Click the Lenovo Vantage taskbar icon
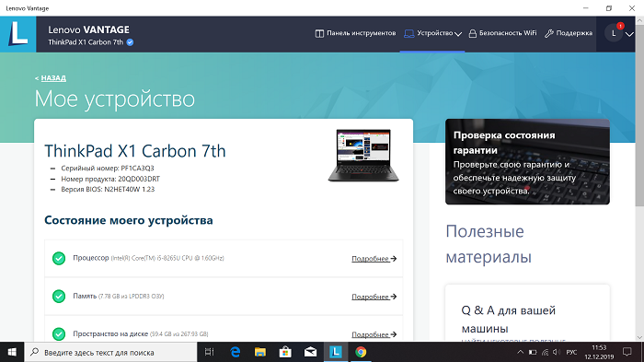This screenshot has width=644, height=362. 336,352
